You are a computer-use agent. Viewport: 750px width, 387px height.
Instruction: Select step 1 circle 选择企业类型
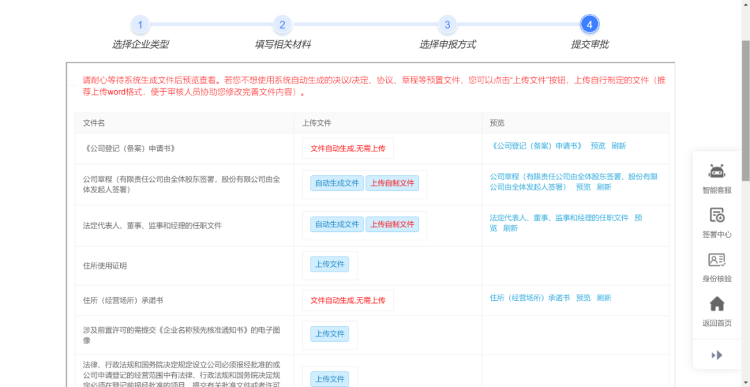[140, 24]
